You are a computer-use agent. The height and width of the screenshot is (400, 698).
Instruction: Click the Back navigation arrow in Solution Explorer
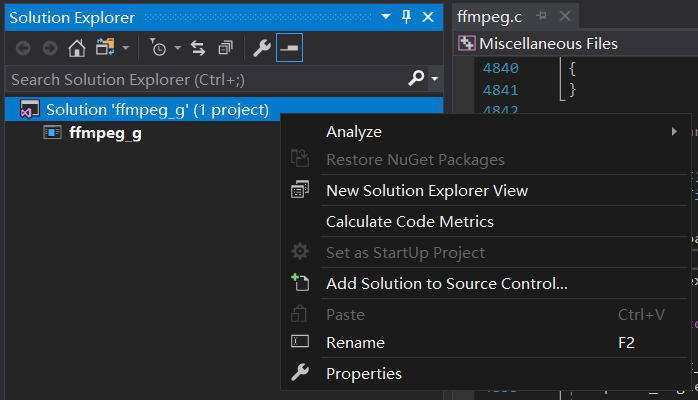point(23,48)
